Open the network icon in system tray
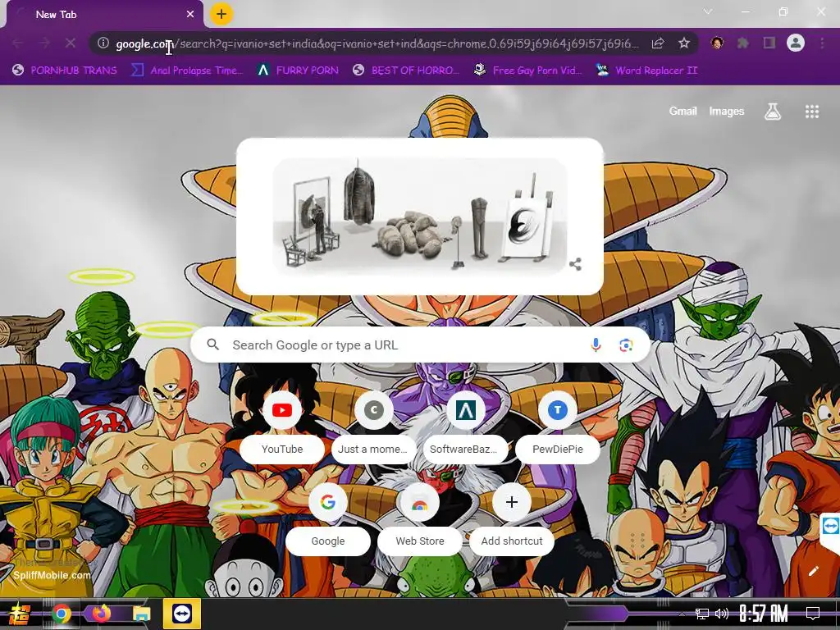Image resolution: width=840 pixels, height=630 pixels. pyautogui.click(x=701, y=614)
